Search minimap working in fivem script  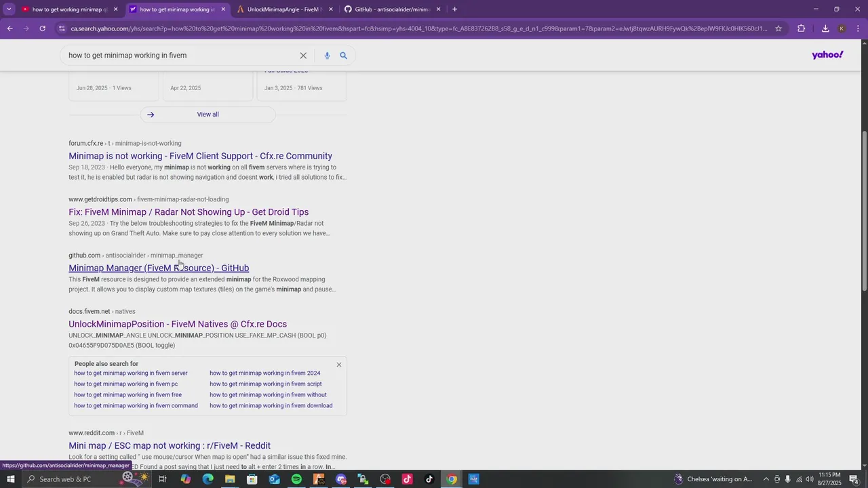[266, 384]
